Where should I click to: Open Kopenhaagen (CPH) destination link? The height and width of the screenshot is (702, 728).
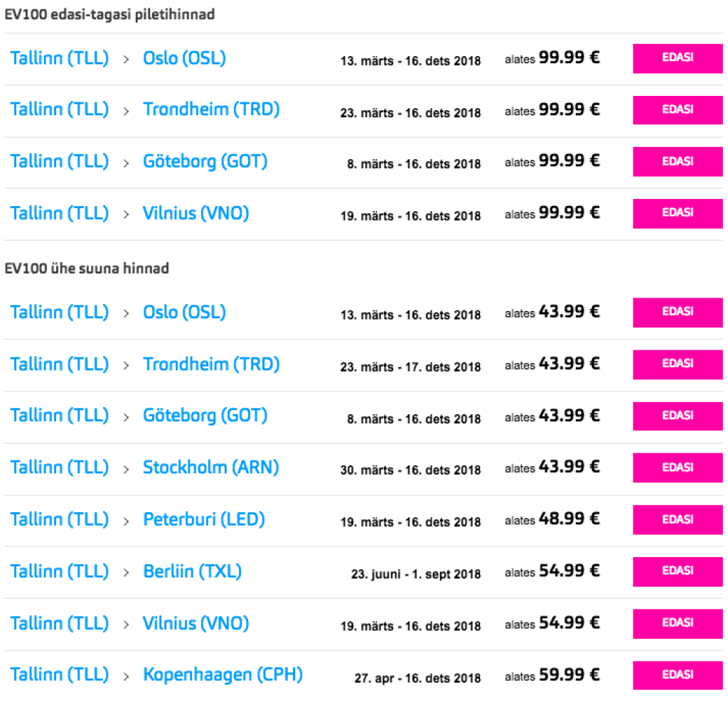[223, 675]
